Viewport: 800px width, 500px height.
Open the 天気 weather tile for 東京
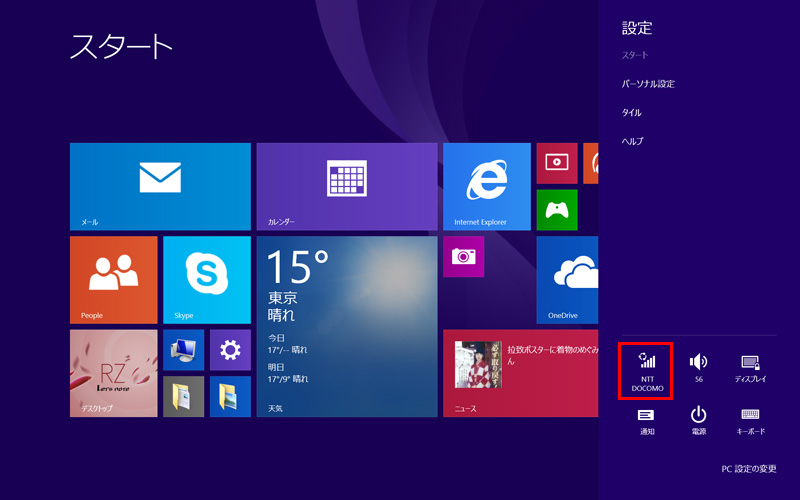[x=347, y=327]
